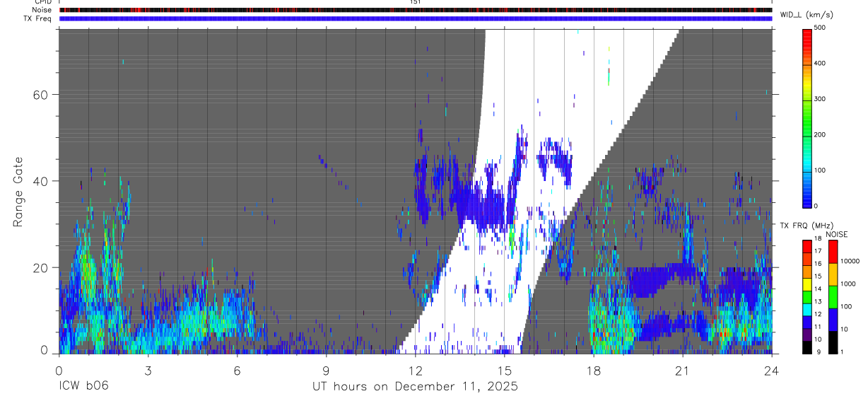Image resolution: width=868 pixels, height=401 pixels.
Task: Click the "151" CPID value at top
Action: point(415,2)
